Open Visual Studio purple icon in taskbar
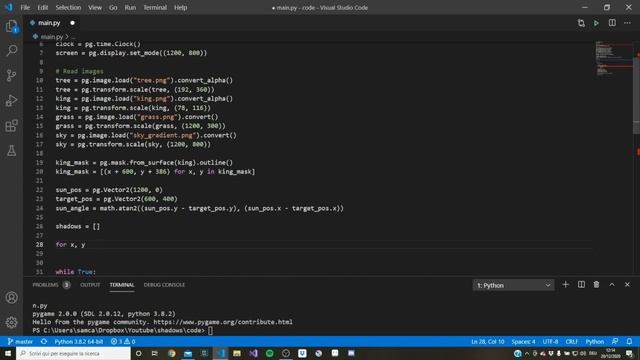Viewport: 640px width, 360px height. tap(253, 353)
